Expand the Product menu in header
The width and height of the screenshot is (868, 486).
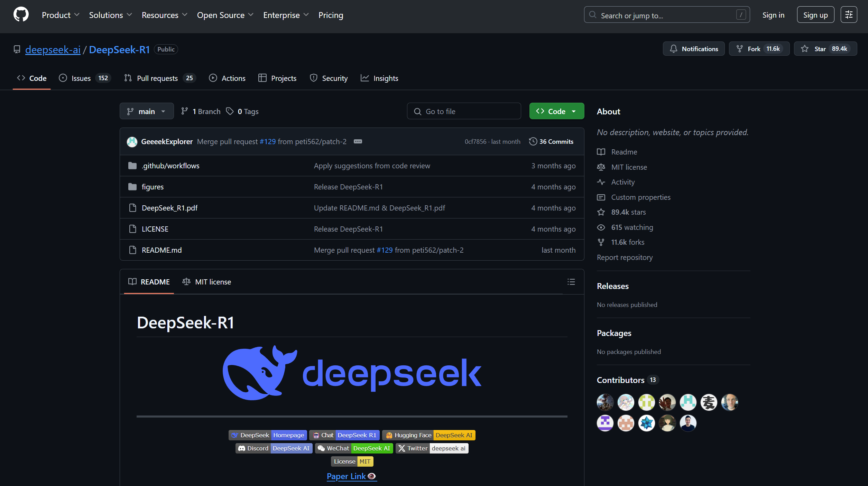coord(60,15)
